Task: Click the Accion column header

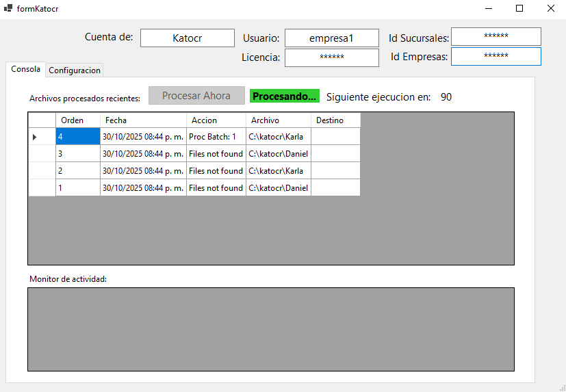Action: [x=216, y=120]
